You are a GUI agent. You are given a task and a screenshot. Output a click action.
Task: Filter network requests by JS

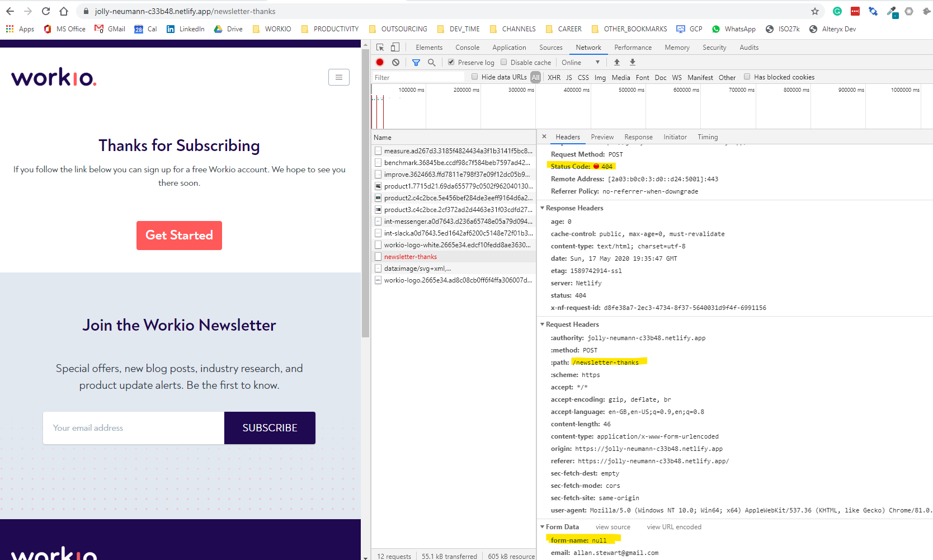569,77
